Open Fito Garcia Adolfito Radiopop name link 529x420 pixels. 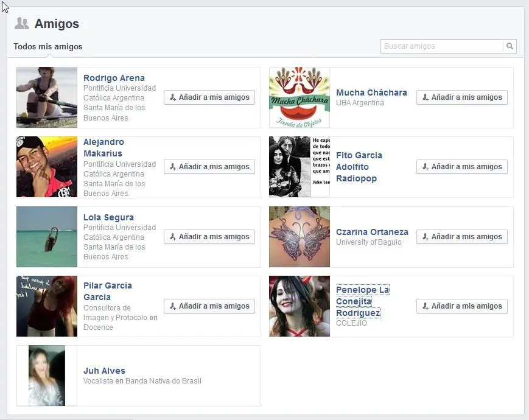point(359,167)
